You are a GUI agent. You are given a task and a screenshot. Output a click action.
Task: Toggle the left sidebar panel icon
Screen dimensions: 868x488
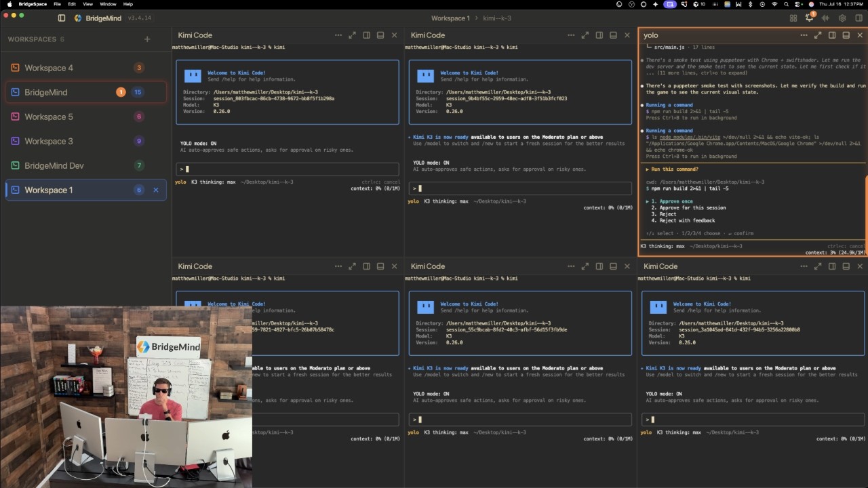point(62,18)
